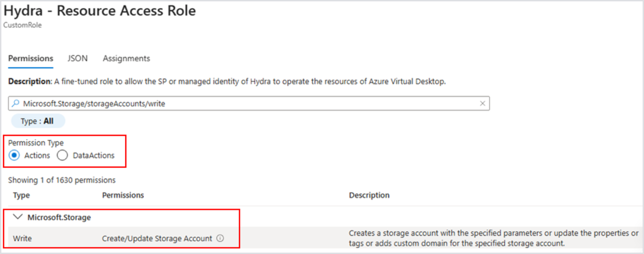
Task: Click the Create/Update Storage Account permission name
Action: point(157,238)
